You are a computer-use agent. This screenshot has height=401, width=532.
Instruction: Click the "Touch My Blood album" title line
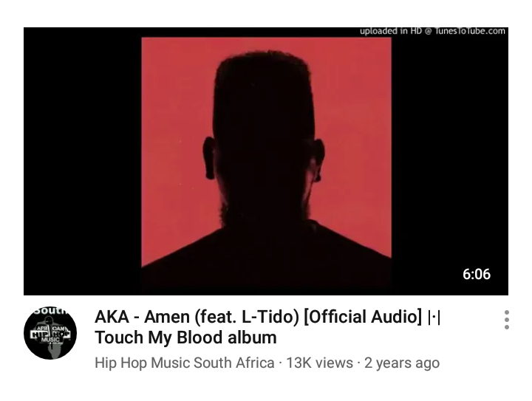[185, 337]
